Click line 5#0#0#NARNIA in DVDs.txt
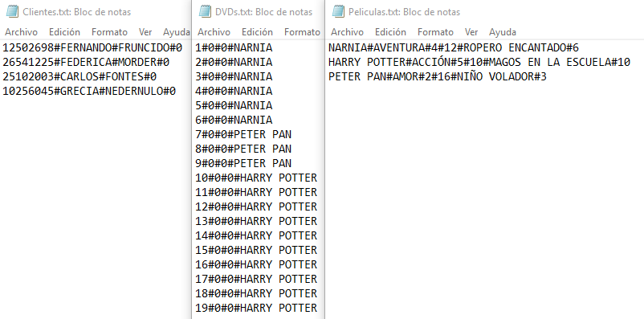Screen dimensions: 644x319 click(234, 105)
